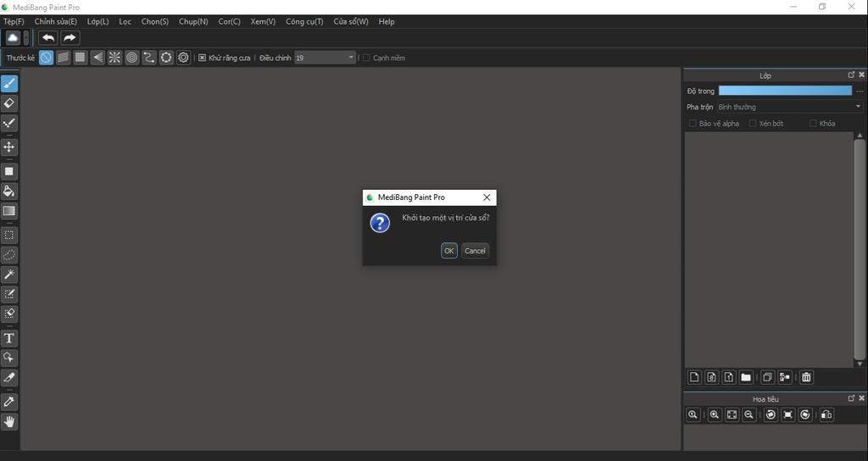Enable parallel lines ruler snap
Image resolution: width=868 pixels, height=461 pixels.
click(63, 58)
